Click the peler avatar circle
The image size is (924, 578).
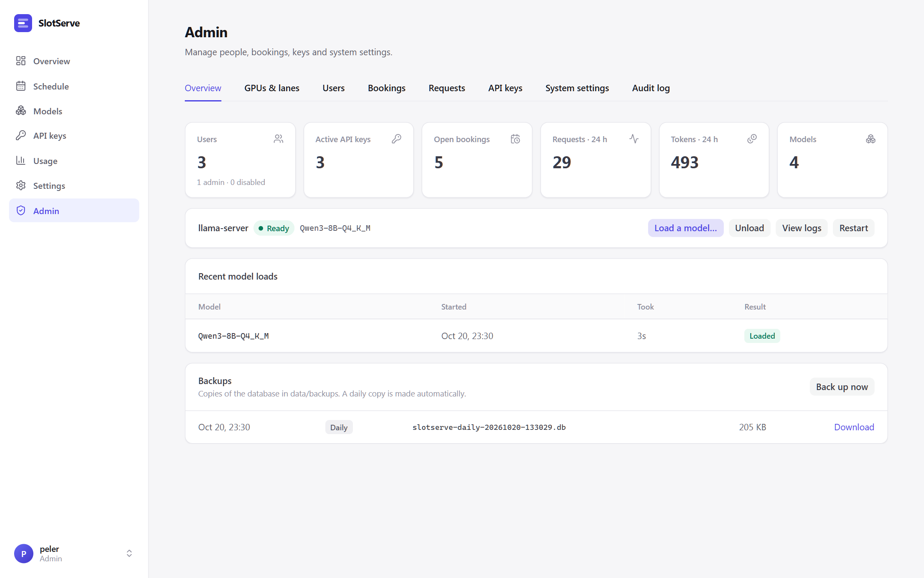(x=24, y=554)
